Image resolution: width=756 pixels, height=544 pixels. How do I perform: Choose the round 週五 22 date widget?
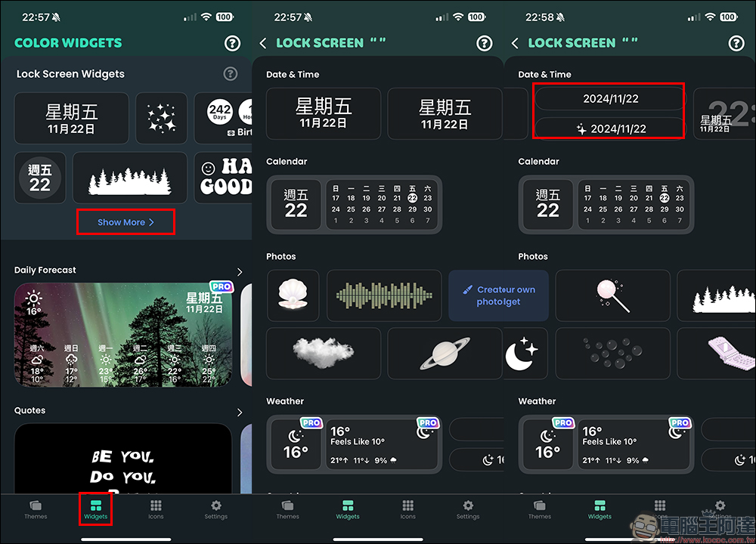pyautogui.click(x=40, y=178)
